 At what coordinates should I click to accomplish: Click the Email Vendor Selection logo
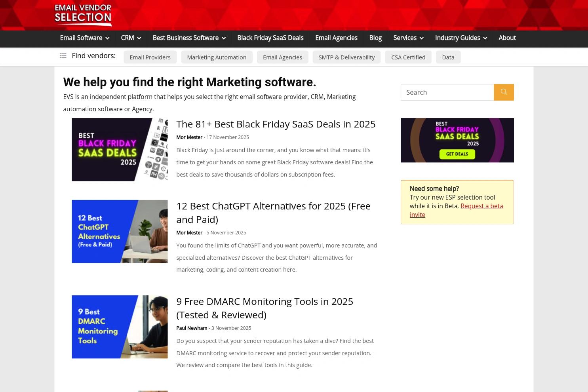point(83,15)
